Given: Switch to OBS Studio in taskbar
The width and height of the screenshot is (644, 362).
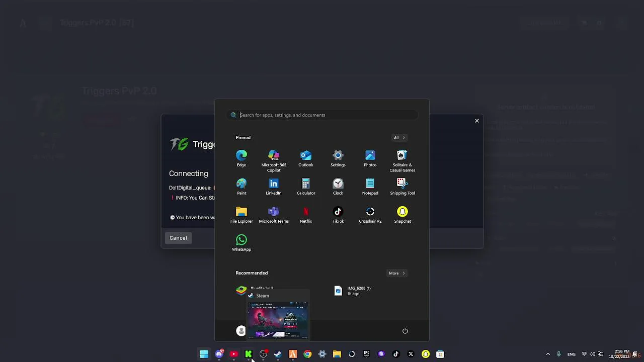Looking at the screenshot, I should click(263, 354).
